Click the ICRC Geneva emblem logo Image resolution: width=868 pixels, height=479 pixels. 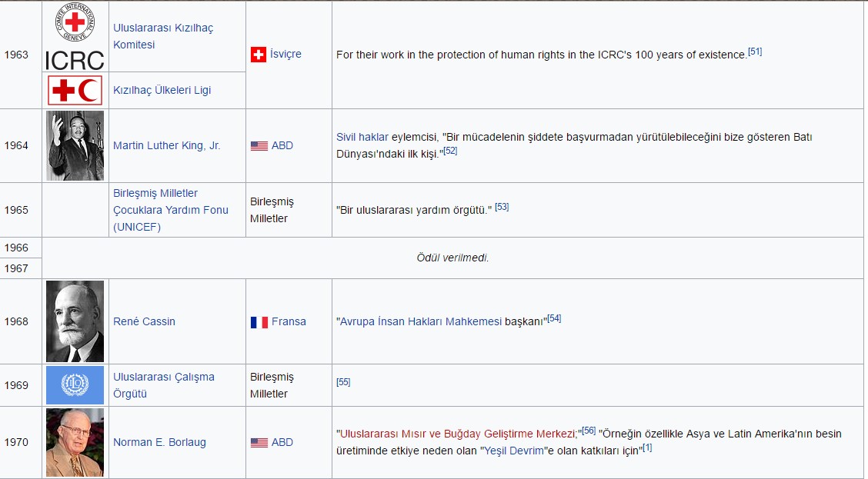tap(75, 36)
